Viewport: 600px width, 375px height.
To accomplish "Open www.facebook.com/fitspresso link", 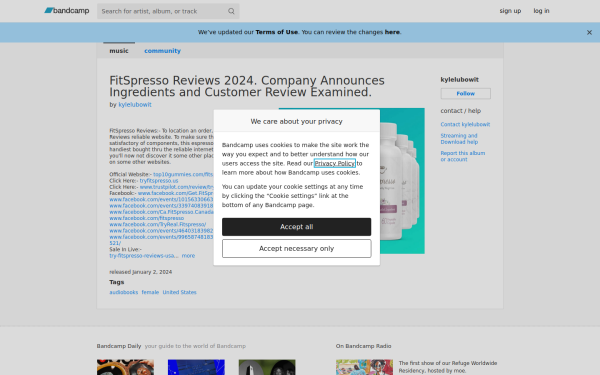I will [147, 218].
